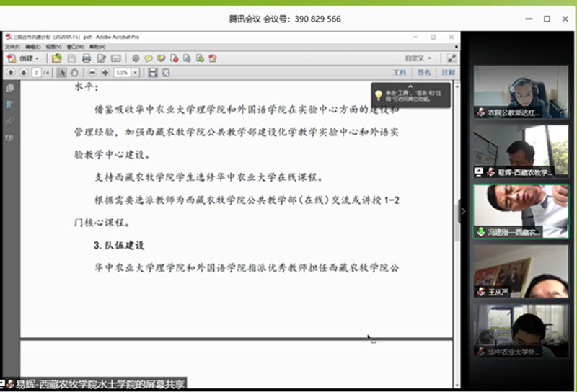
Task: Go to next page with down arrow
Action: 23,73
